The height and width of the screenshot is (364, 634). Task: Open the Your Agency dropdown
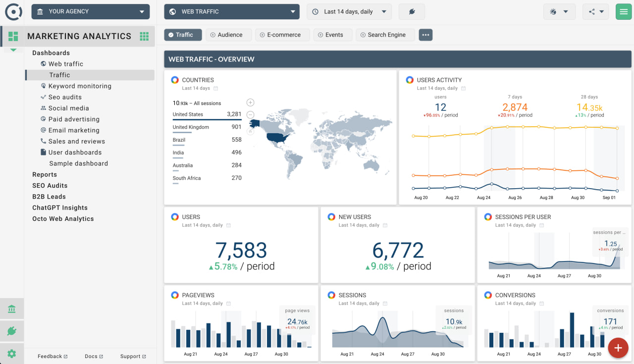91,11
